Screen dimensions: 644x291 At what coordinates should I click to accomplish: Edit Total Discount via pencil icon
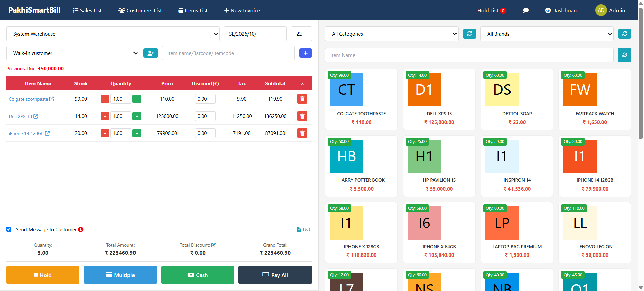coord(213,245)
